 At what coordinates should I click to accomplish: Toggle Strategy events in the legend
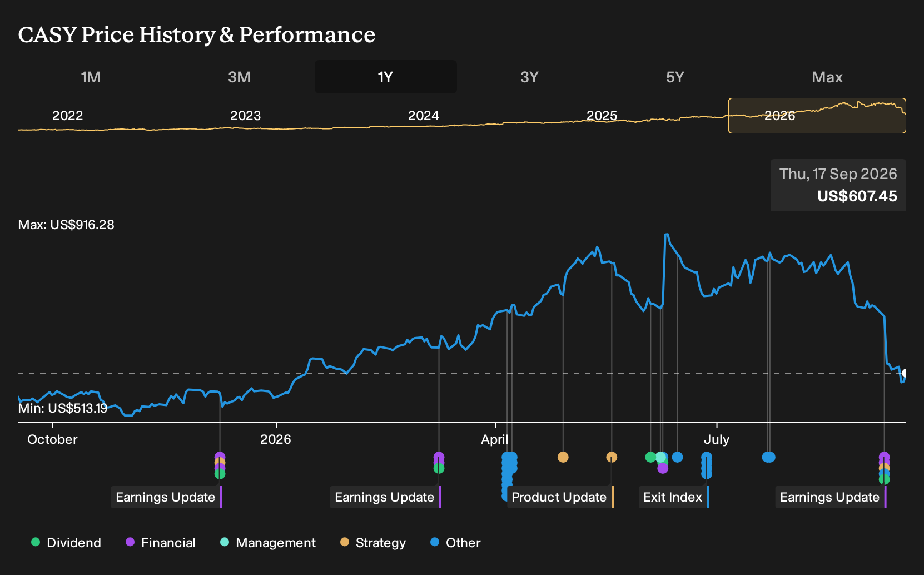(x=373, y=543)
